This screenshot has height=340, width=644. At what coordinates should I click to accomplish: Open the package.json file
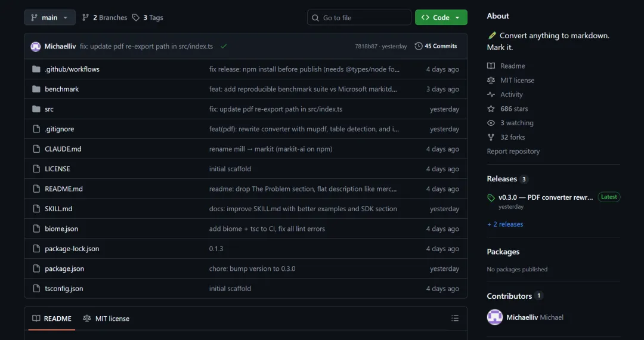(x=64, y=268)
